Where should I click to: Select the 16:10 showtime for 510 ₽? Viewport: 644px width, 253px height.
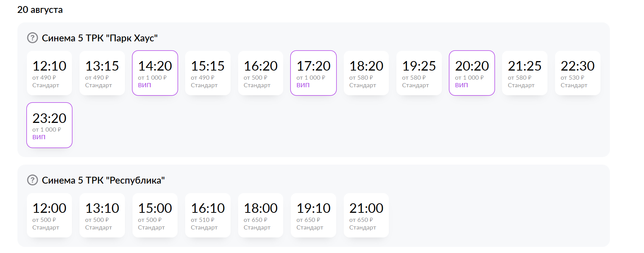[x=208, y=215]
